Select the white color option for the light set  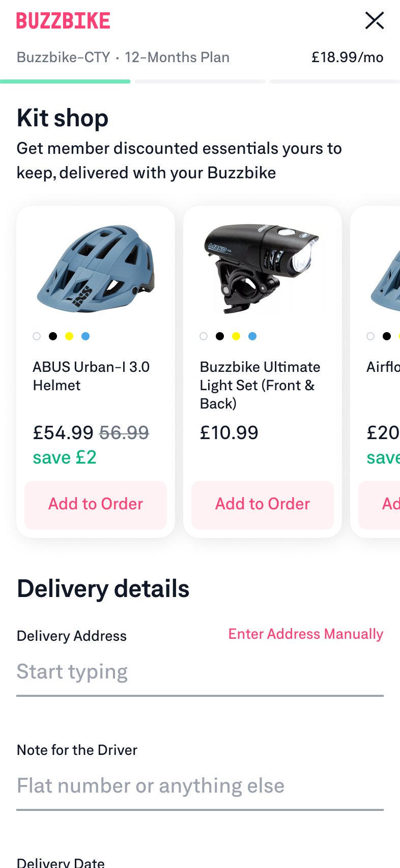pos(203,336)
